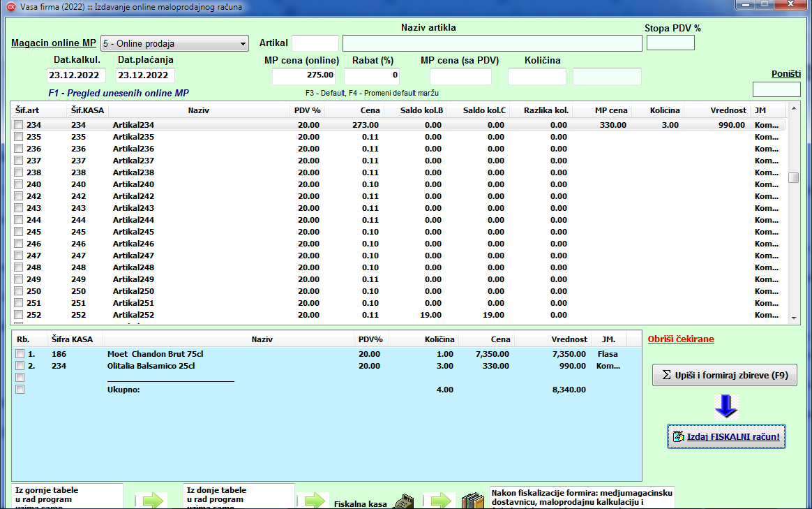The width and height of the screenshot is (812, 509).
Task: Tick the checkbox for Moet Chandon Brut 75cl
Action: point(20,354)
